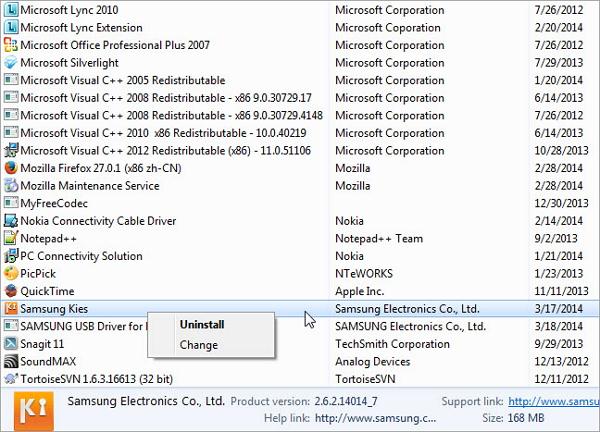Select Nokia Connectivity Cable Driver entry
The height and width of the screenshot is (432, 600).
tap(98, 221)
